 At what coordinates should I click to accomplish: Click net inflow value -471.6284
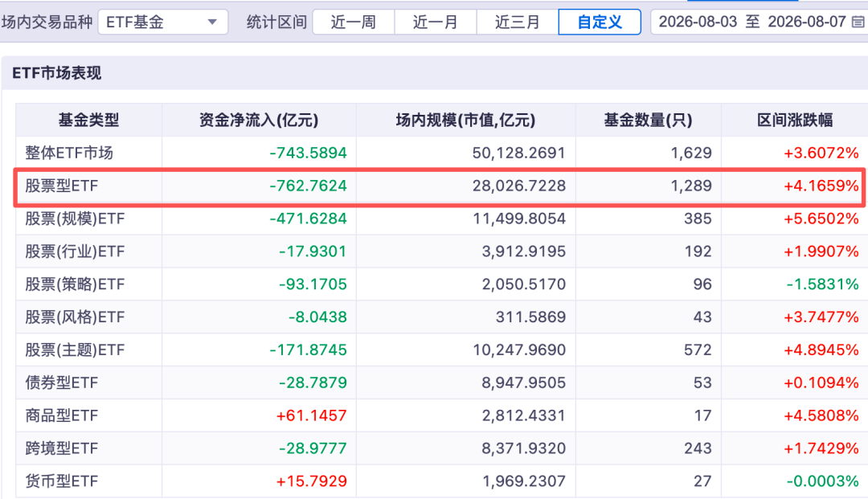pyautogui.click(x=309, y=219)
